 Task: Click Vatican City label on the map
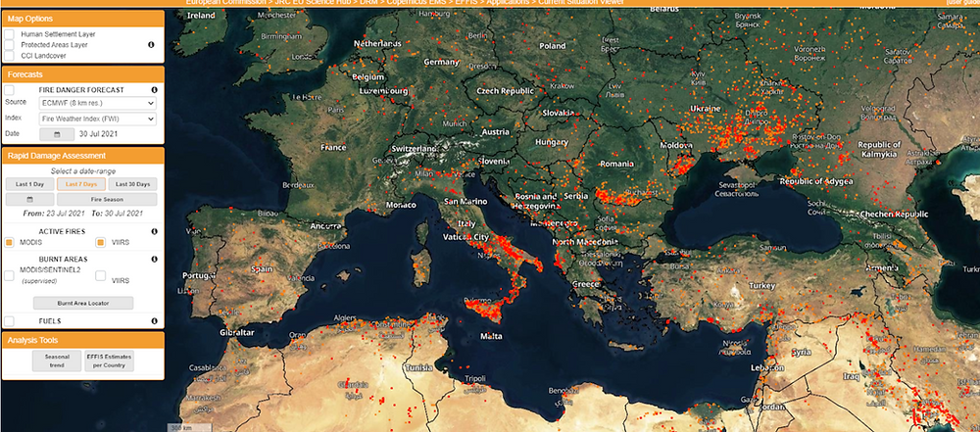[x=465, y=238]
